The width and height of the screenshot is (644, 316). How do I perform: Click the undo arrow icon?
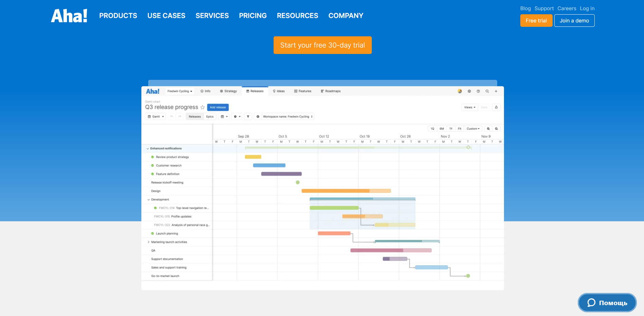172,117
